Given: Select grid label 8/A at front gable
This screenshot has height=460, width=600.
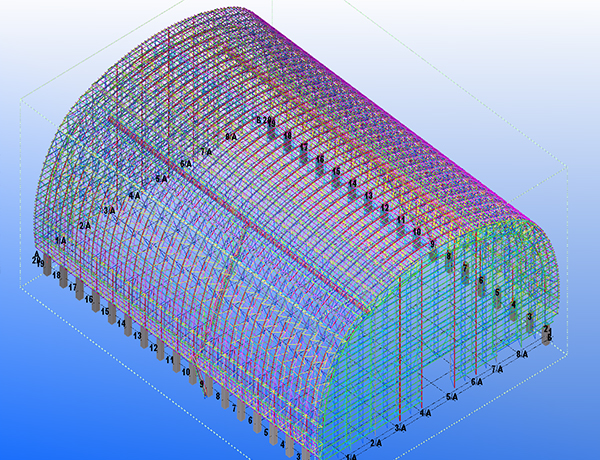Looking at the screenshot, I should pyautogui.click(x=521, y=354).
